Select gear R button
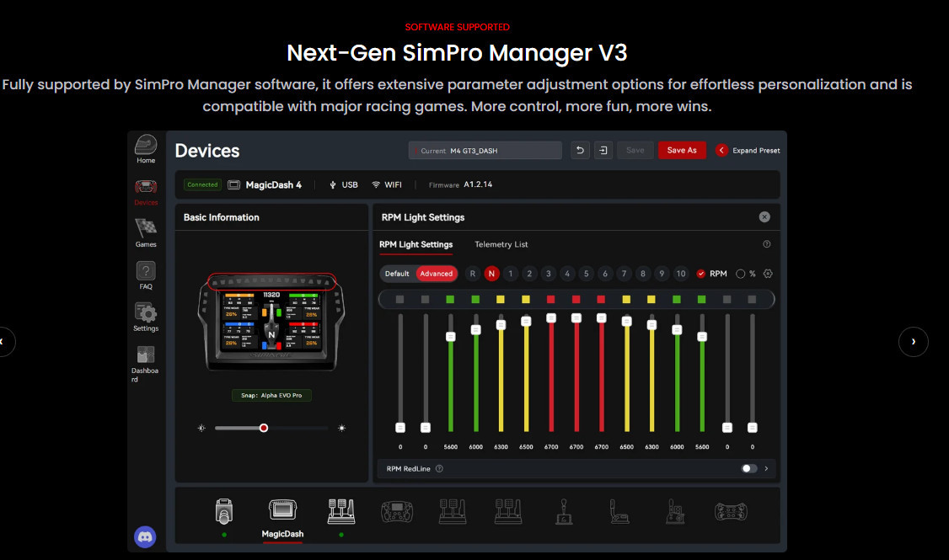The height and width of the screenshot is (560, 949). click(473, 274)
